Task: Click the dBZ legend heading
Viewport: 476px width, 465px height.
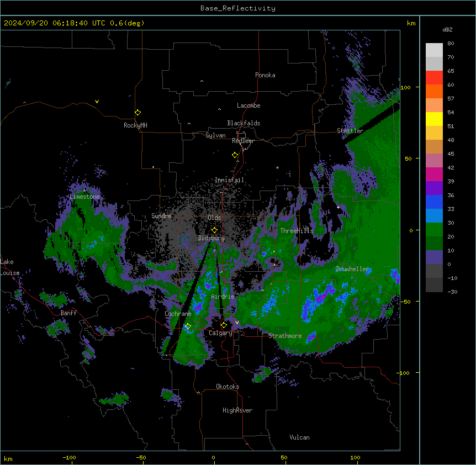Action: (x=447, y=29)
